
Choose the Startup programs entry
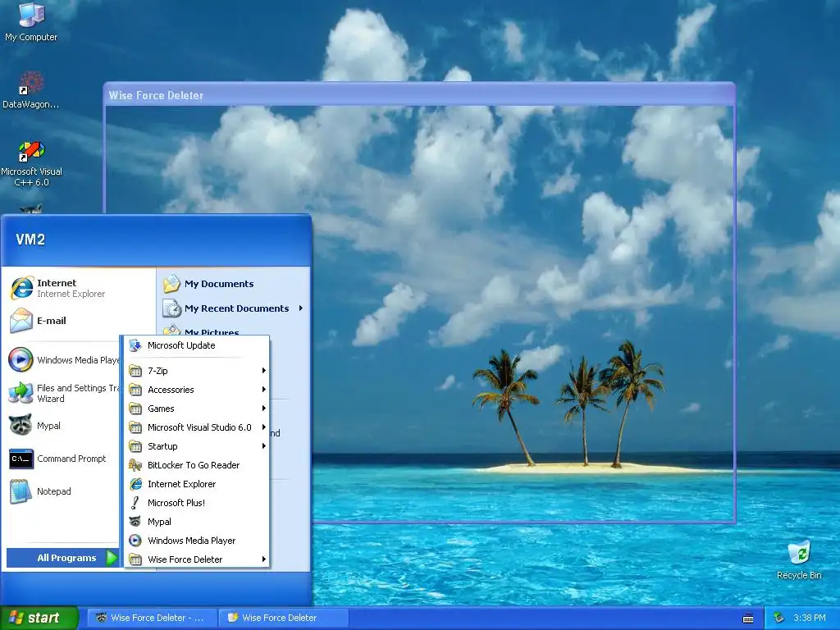[197, 446]
